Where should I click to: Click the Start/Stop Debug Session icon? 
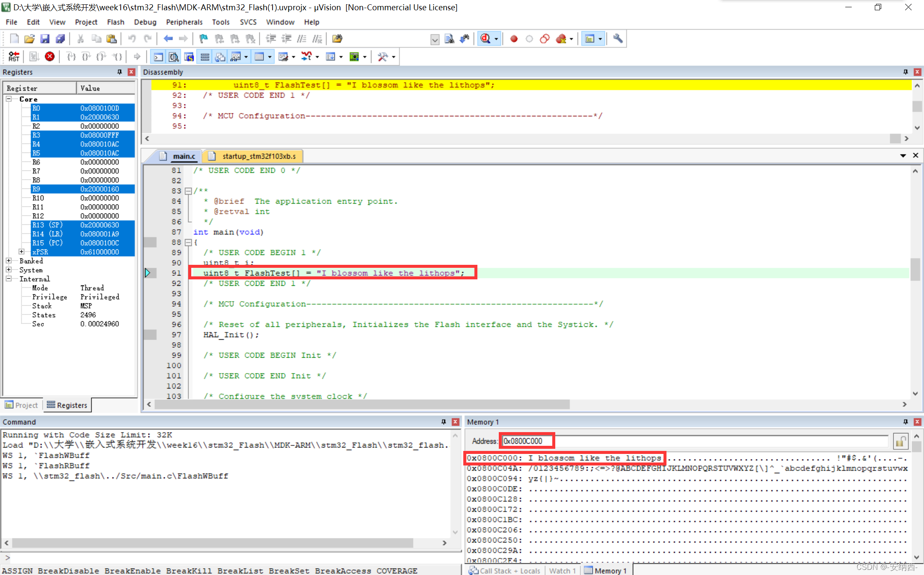pyautogui.click(x=485, y=39)
